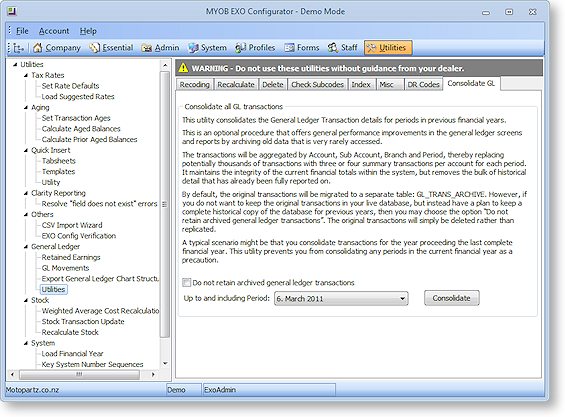The image size is (565, 417).
Task: Collapse the Tax Rates tree node
Action: [x=26, y=75]
